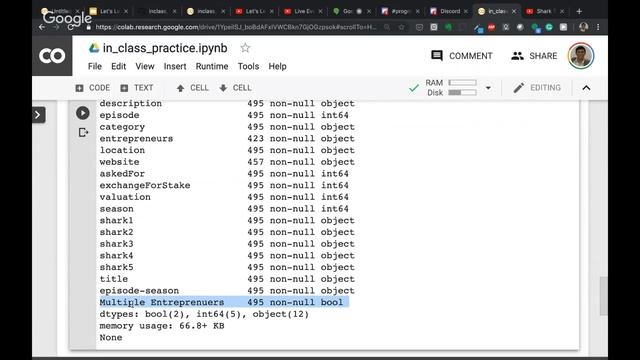Open the Chrome three-dot menu
The width and height of the screenshot is (640, 360).
(598, 27)
